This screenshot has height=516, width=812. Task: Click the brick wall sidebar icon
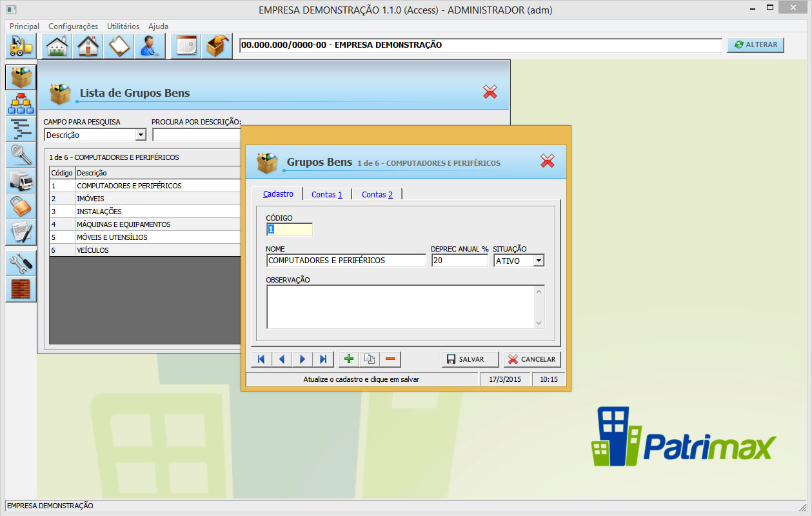pyautogui.click(x=21, y=289)
